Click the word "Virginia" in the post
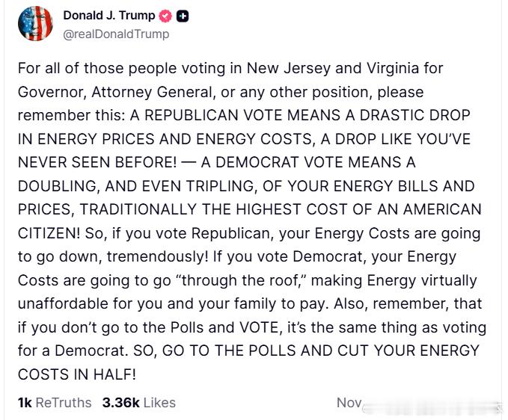 393,68
